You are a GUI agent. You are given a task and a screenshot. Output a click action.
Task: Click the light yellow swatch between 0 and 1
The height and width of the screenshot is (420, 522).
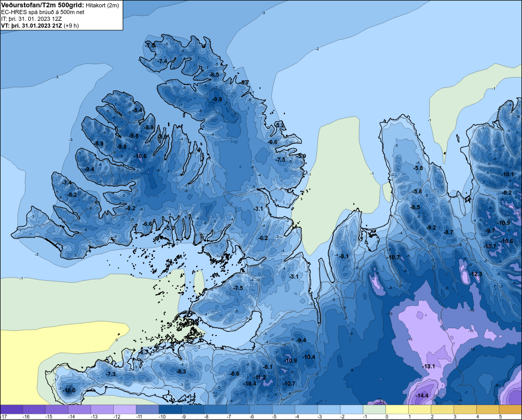[397, 410]
